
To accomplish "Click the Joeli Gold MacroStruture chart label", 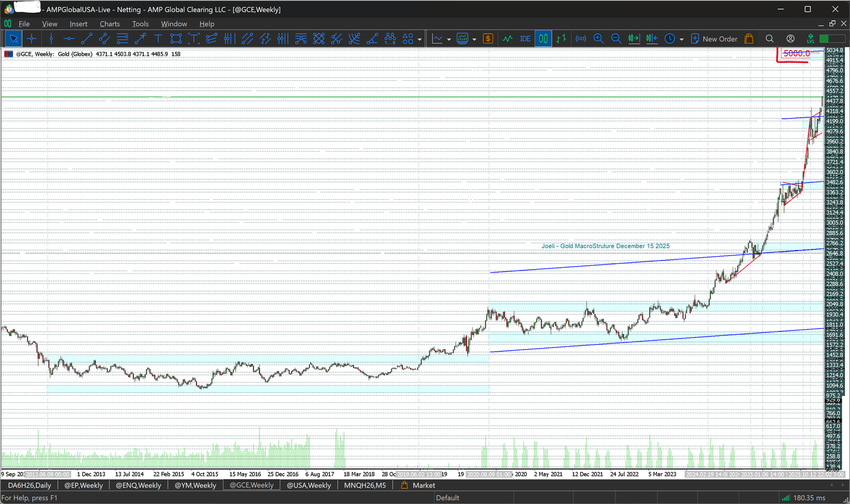I will (605, 246).
